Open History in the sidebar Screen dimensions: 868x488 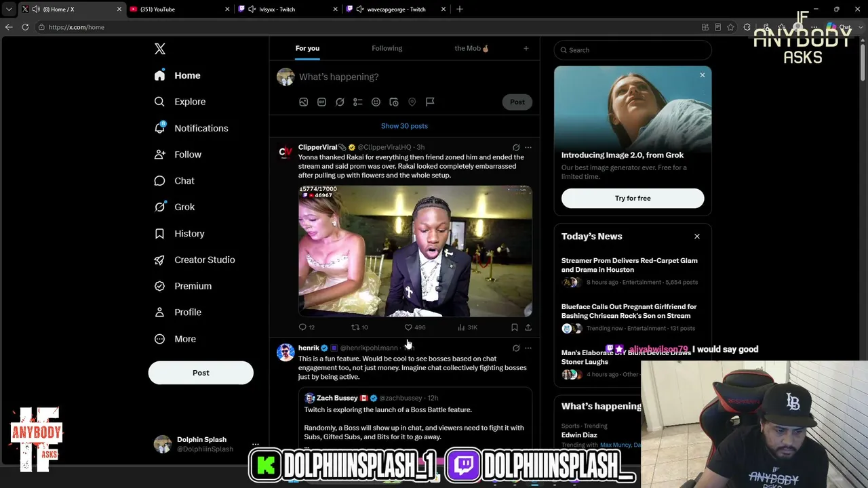[179, 233]
